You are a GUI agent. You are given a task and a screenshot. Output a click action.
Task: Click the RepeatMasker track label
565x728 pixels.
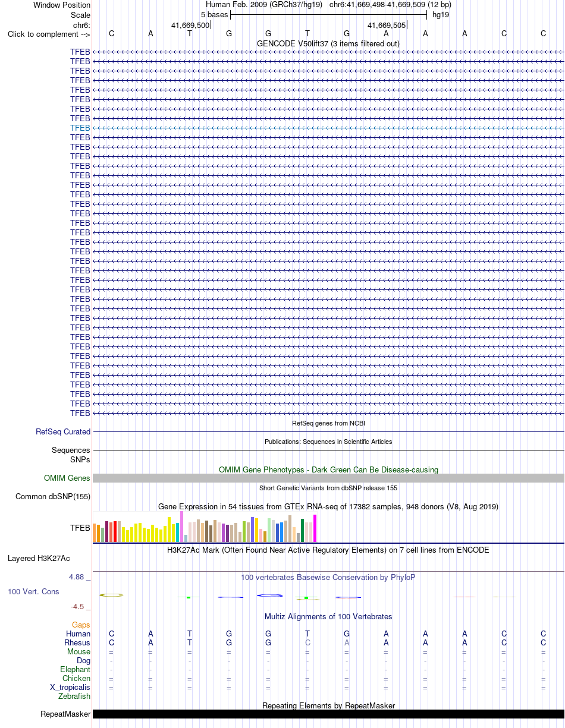pyautogui.click(x=65, y=714)
